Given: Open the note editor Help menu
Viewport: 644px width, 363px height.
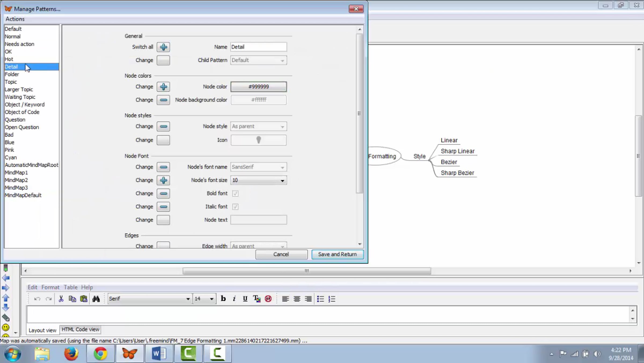Looking at the screenshot, I should (x=87, y=287).
